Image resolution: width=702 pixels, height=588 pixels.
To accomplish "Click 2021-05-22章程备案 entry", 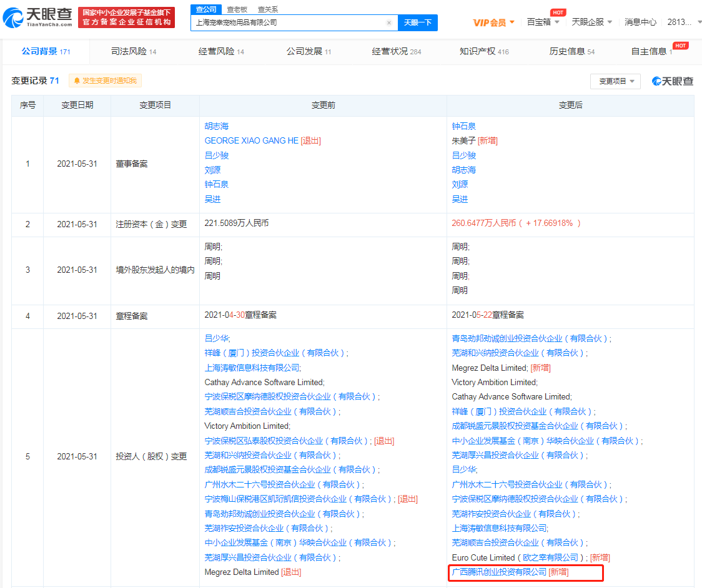I will (488, 315).
